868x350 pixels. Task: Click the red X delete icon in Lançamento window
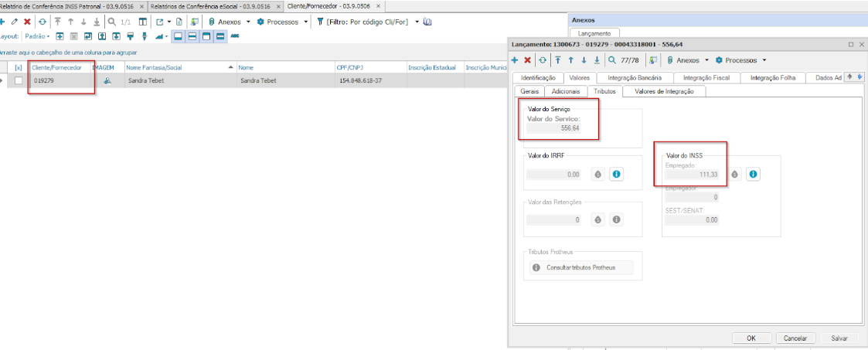528,59
